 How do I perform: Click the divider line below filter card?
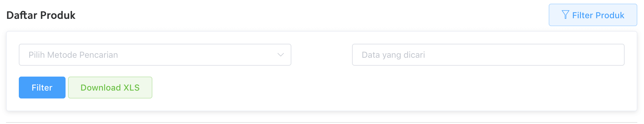tap(322, 122)
